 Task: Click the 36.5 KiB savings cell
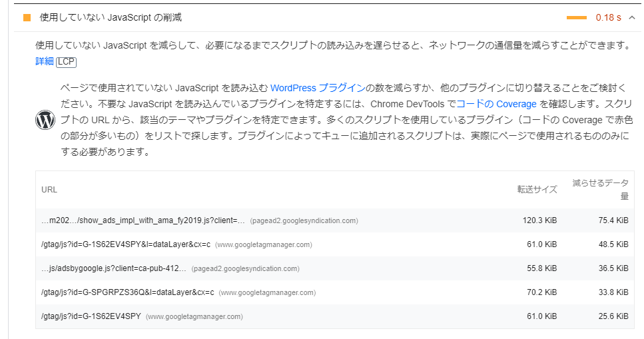click(613, 268)
